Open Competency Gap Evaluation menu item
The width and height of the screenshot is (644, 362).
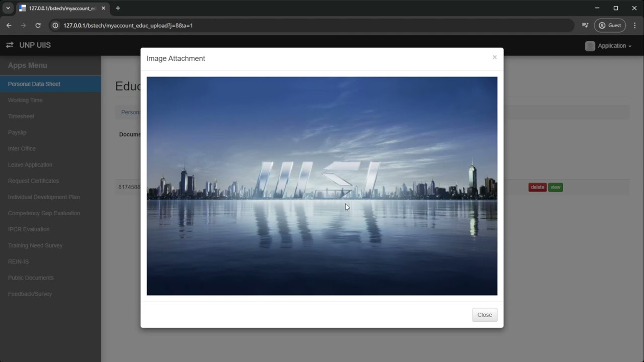coord(50,213)
